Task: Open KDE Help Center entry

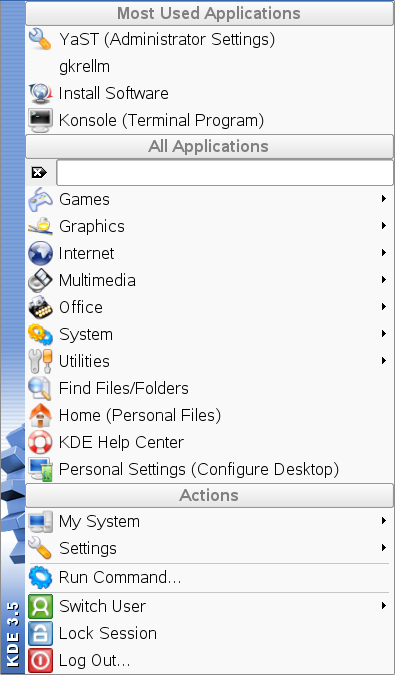Action: 210,442
